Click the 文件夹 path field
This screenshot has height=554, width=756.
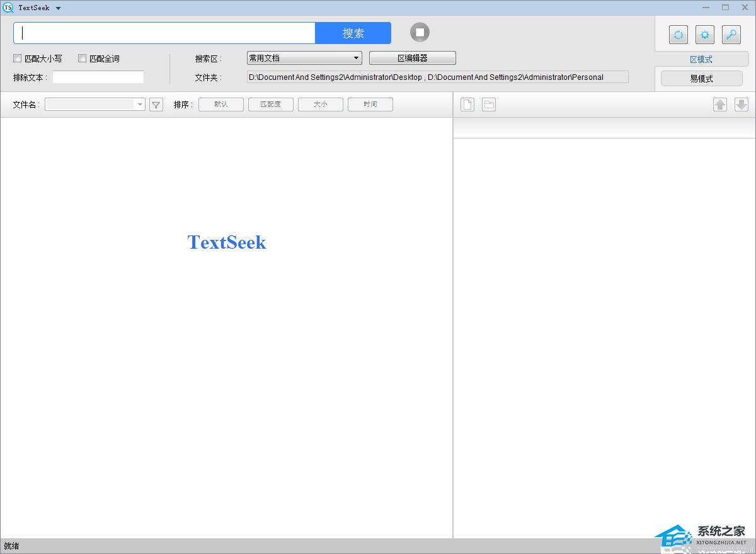pos(437,77)
